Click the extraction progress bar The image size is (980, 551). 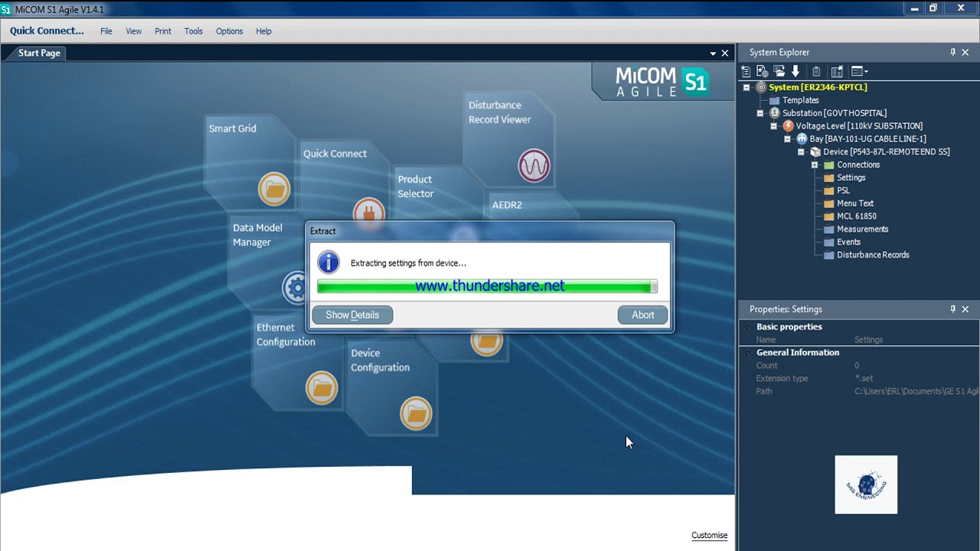coord(487,286)
